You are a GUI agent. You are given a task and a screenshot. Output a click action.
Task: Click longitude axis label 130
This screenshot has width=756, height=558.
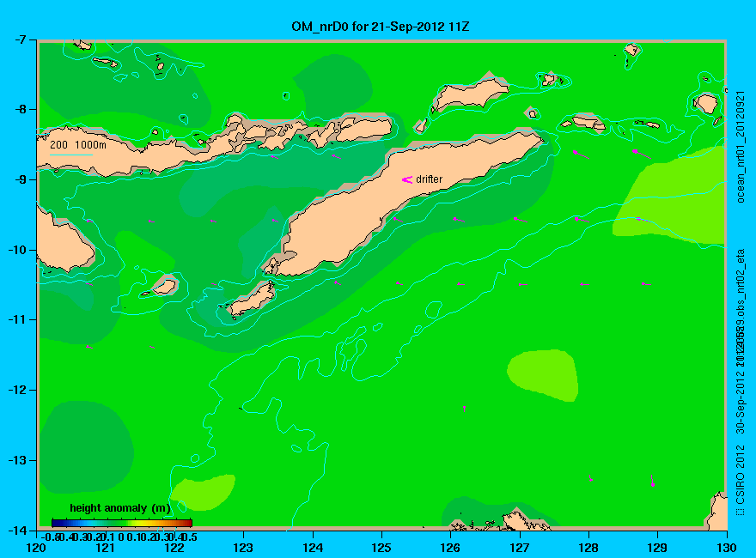pyautogui.click(x=727, y=548)
